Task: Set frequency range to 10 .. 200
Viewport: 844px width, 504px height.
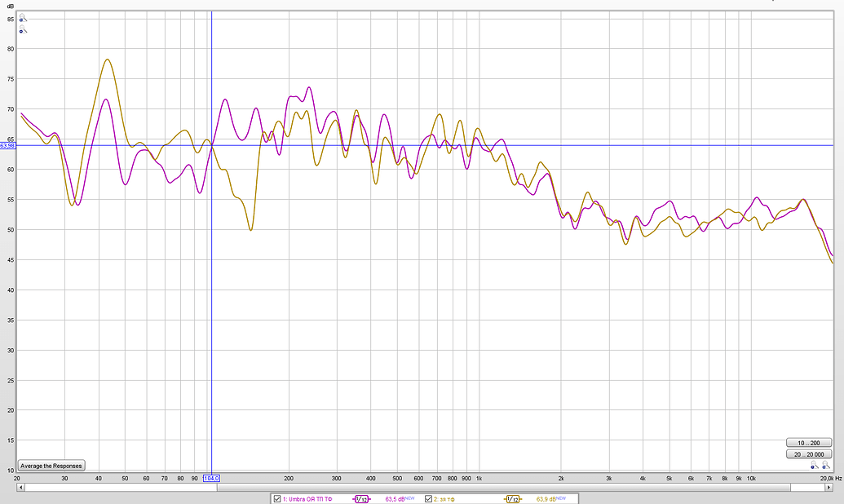Action: (809, 443)
